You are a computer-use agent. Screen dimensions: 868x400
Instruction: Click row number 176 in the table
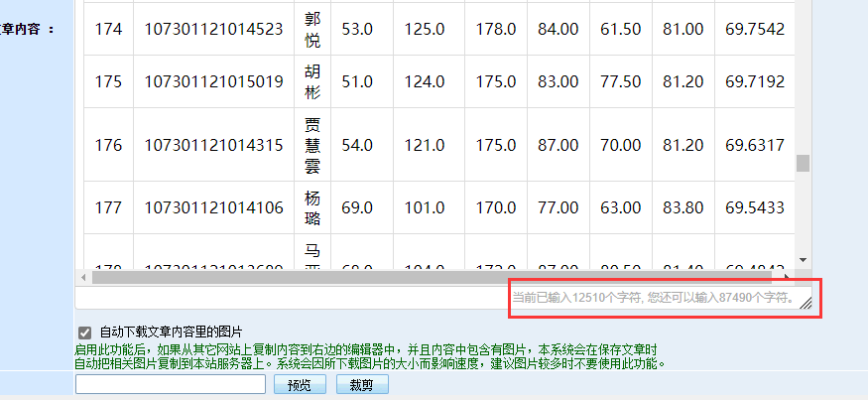pos(109,145)
